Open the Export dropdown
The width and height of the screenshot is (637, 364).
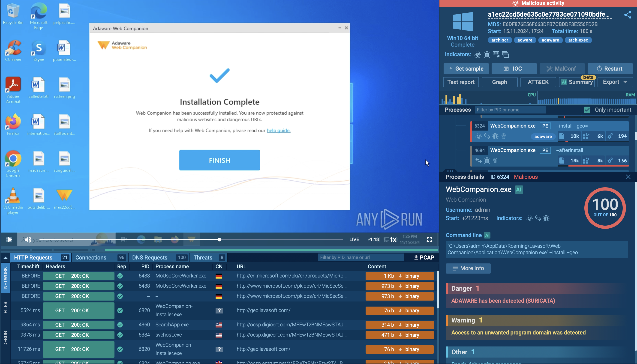pyautogui.click(x=615, y=82)
